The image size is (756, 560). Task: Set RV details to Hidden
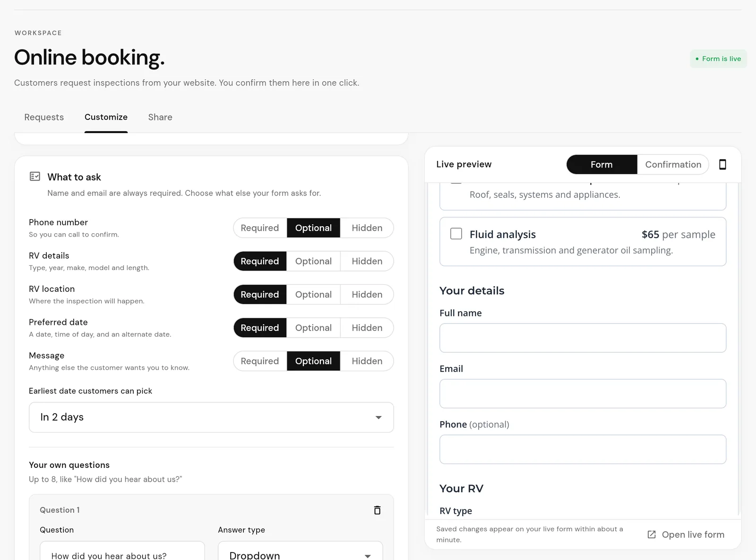click(367, 261)
